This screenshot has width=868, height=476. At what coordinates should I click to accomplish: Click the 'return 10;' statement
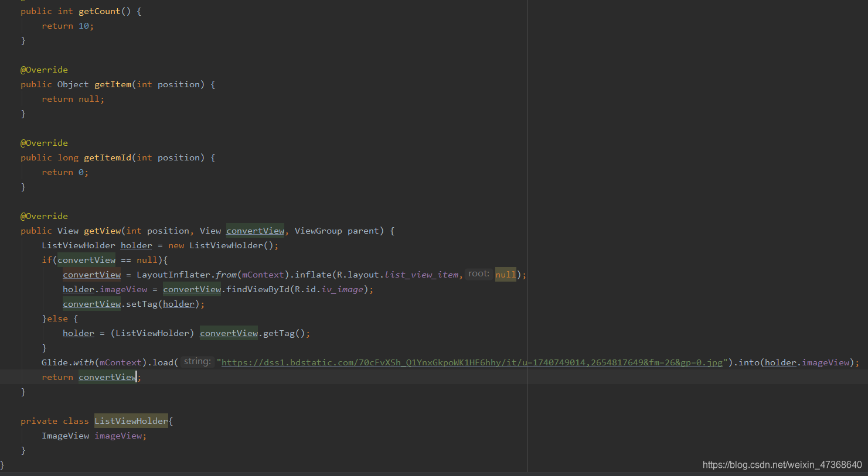coord(67,26)
